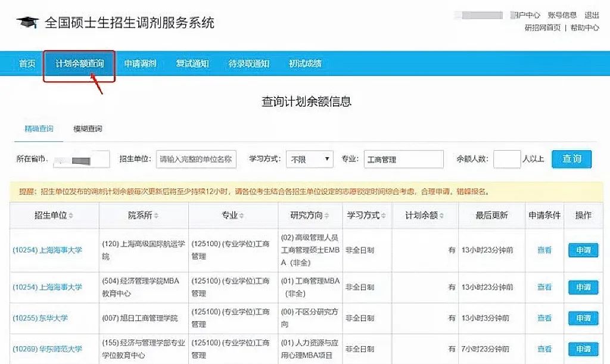
Task: Sort table by 院系所 column
Action: coord(144,215)
